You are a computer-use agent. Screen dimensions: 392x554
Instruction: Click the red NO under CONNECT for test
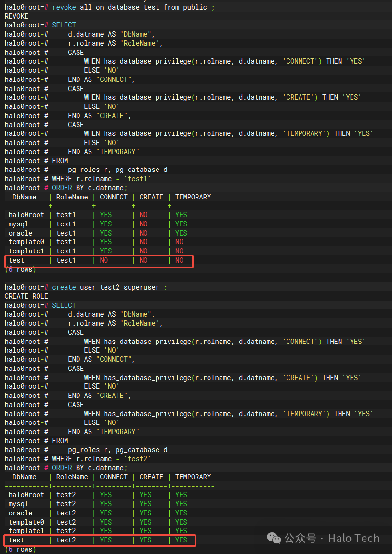[x=104, y=261]
